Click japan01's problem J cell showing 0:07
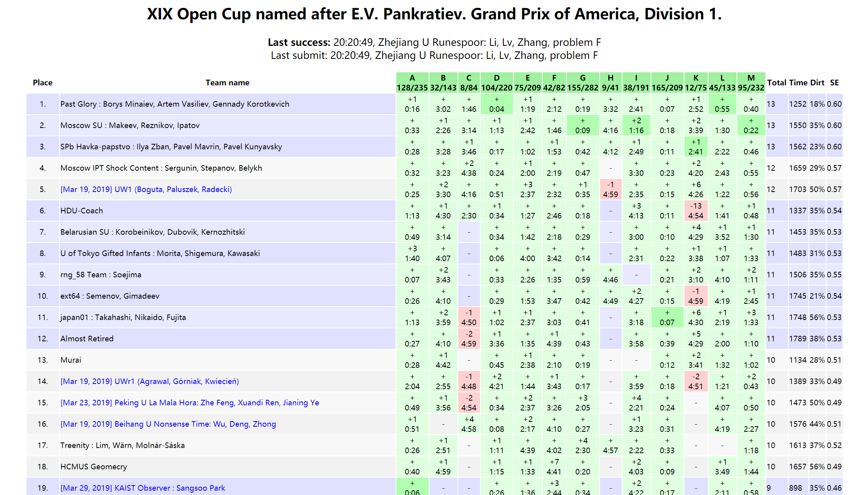Image resolution: width=868 pixels, height=495 pixels. [667, 317]
